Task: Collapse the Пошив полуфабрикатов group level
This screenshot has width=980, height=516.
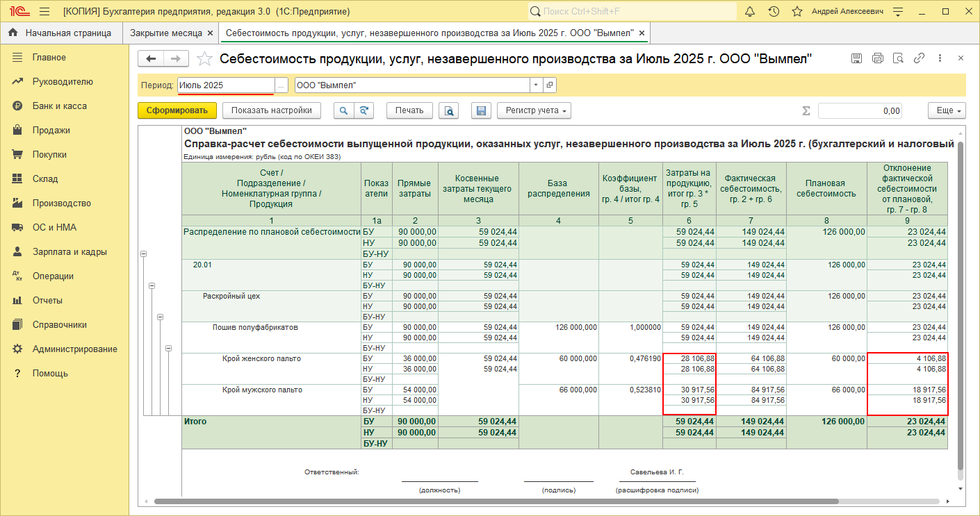Action: (x=168, y=348)
